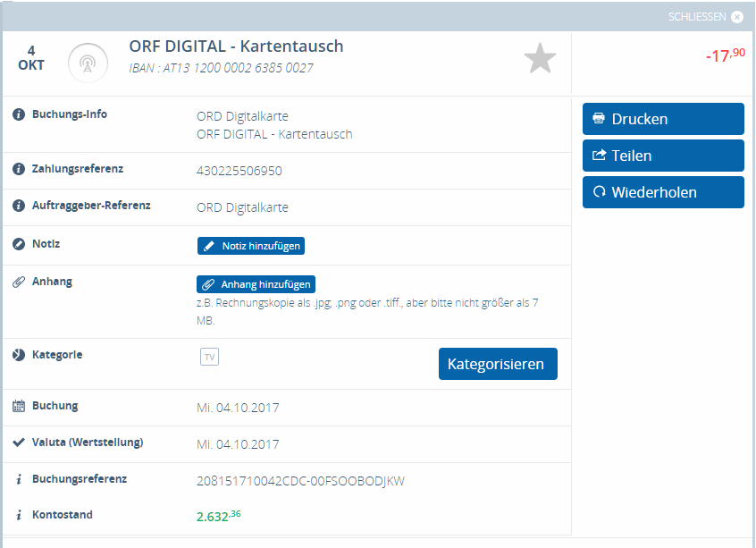Click the Buchungs-Info label
Viewport: 756px width, 548px height.
70,114
